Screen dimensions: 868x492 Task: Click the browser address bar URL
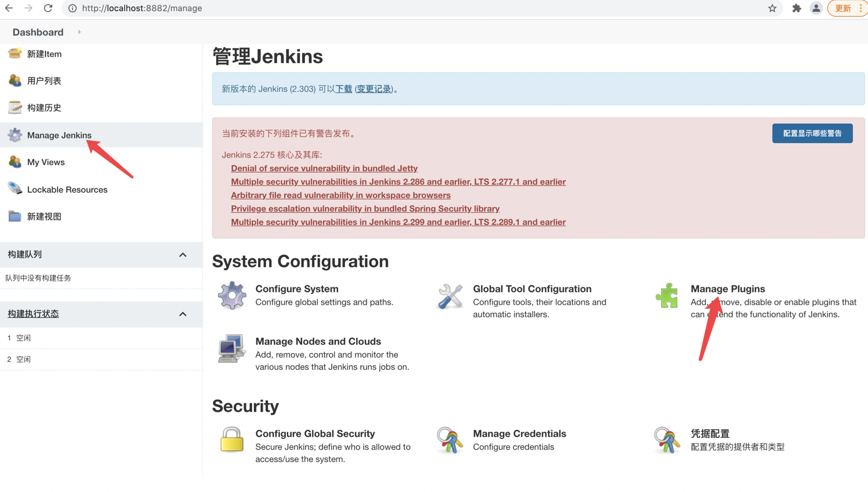pyautogui.click(x=142, y=8)
